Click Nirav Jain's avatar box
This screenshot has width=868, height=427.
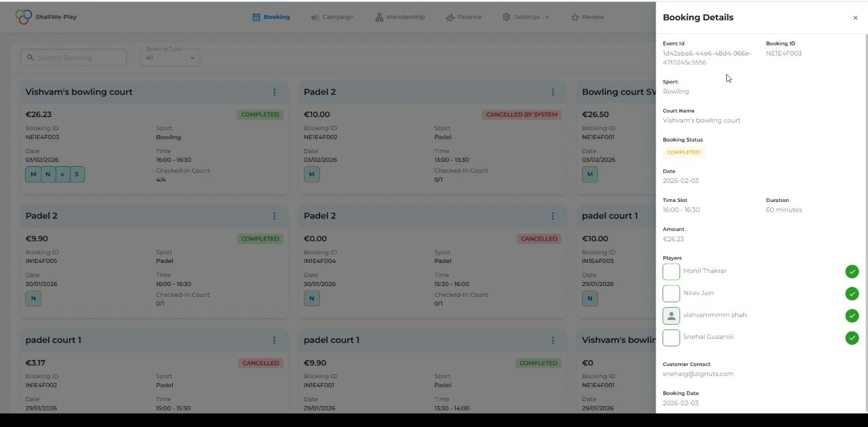[x=671, y=293]
